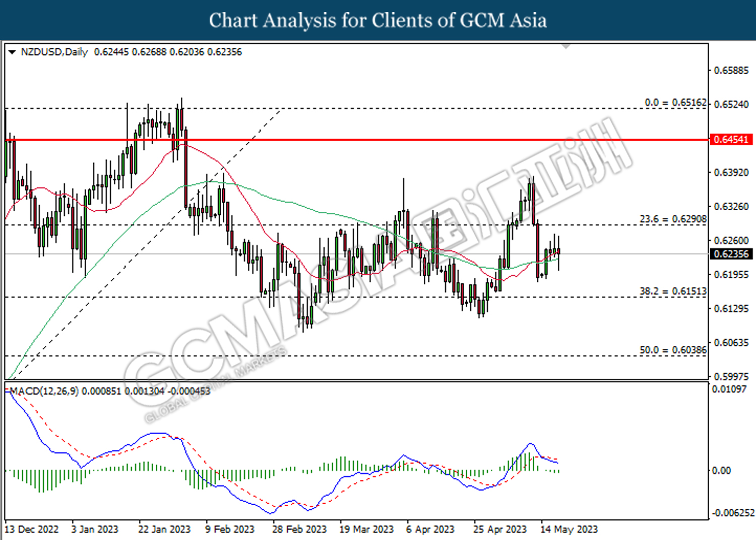Click the 19 Mar 2023 date label
The image size is (756, 540).
pos(366,529)
